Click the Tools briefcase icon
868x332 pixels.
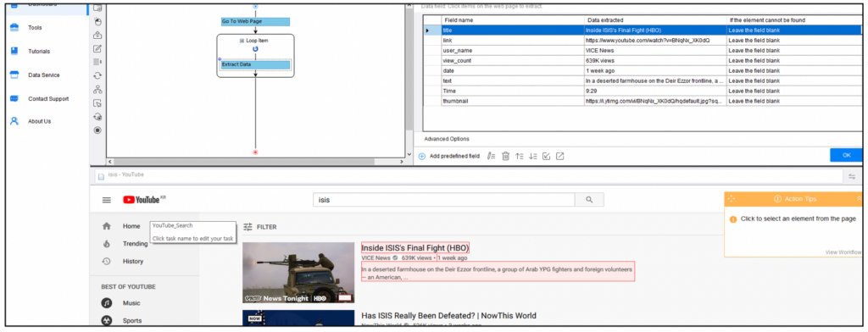[15, 27]
